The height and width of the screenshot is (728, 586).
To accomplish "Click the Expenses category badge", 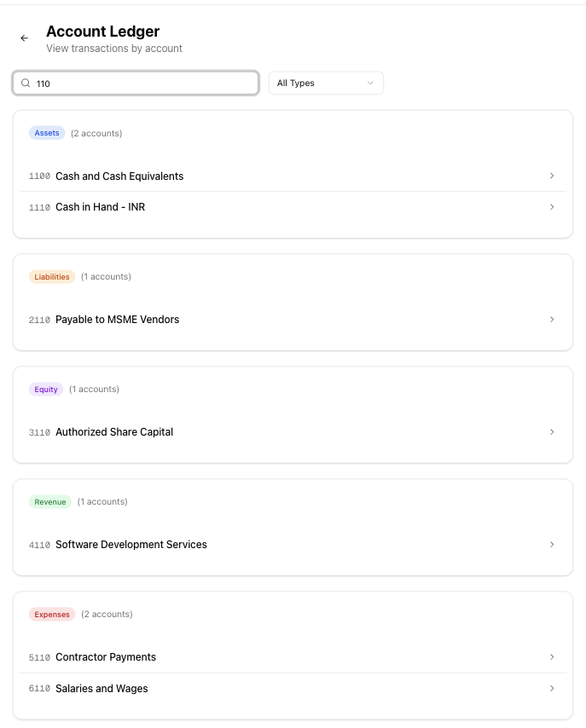I will 52,615.
